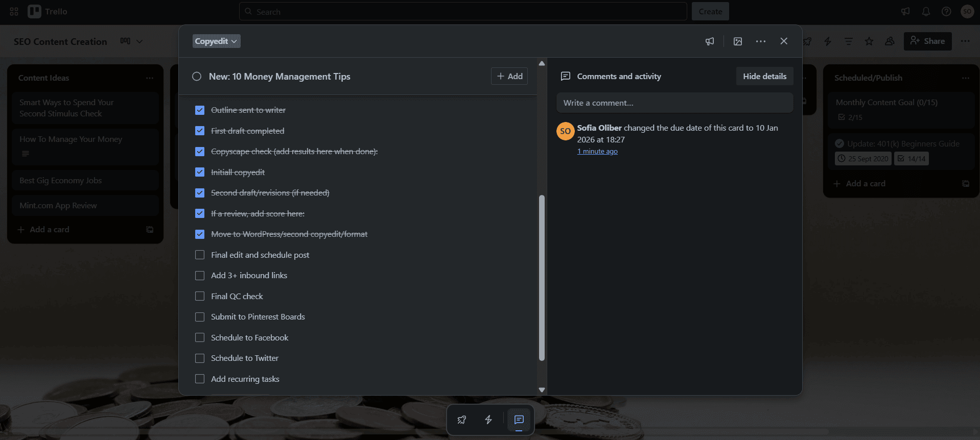Click the Write a comment field

(674, 103)
